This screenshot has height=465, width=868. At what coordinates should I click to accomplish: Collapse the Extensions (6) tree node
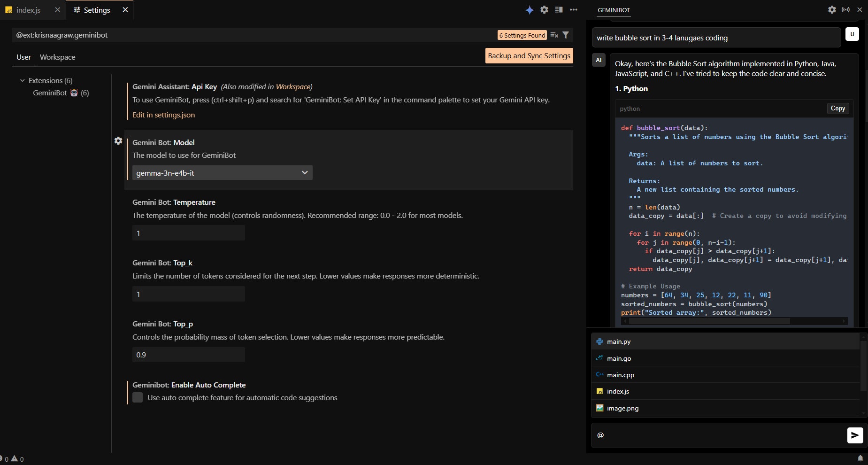coord(22,81)
